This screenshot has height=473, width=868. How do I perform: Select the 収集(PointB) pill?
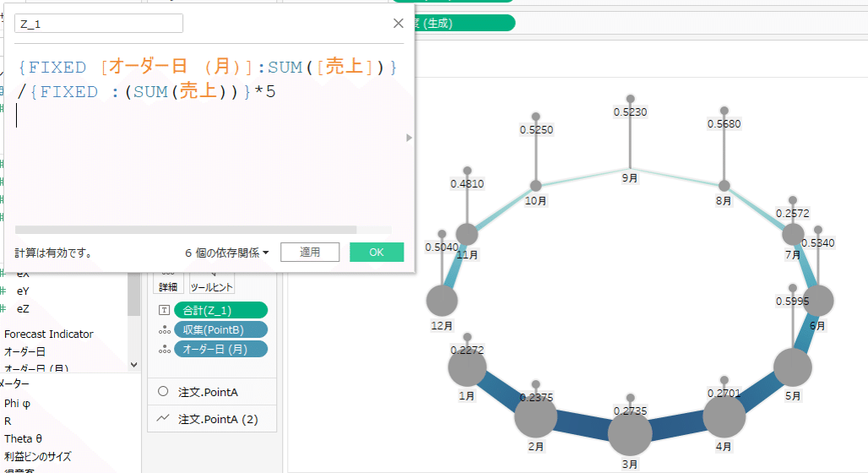[x=221, y=329]
